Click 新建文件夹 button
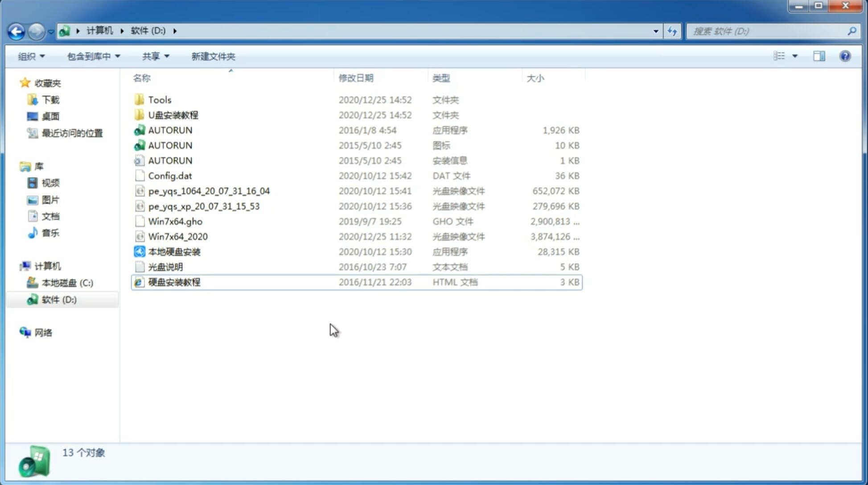 [x=213, y=56]
